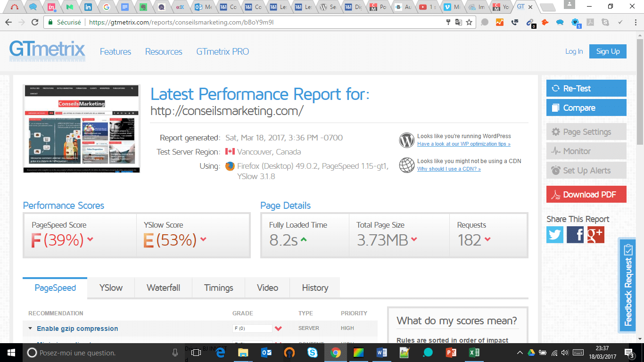Open the Feedback Request side tab
This screenshot has width=644, height=362.
[x=628, y=285]
